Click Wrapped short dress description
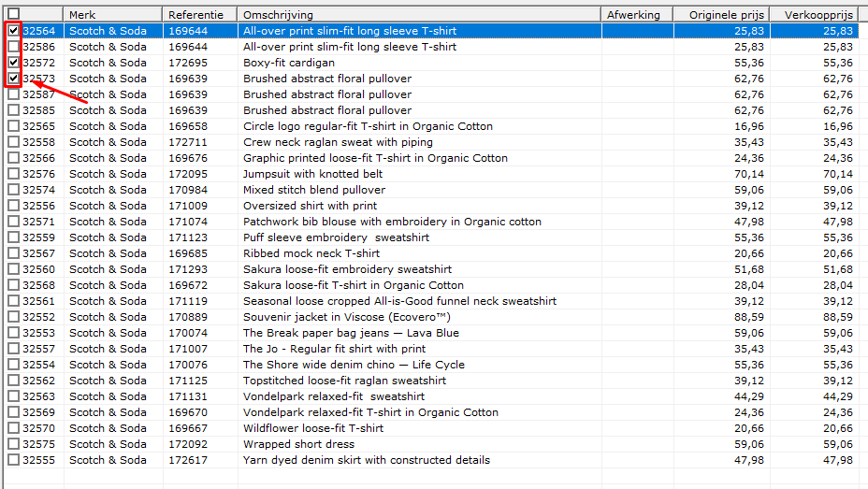This screenshot has height=489, width=868. [x=299, y=444]
